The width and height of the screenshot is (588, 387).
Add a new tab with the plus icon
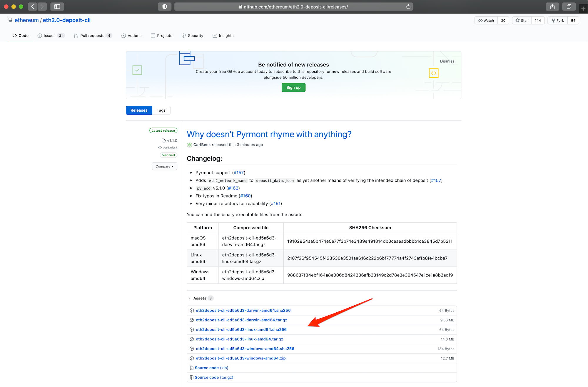(x=583, y=9)
